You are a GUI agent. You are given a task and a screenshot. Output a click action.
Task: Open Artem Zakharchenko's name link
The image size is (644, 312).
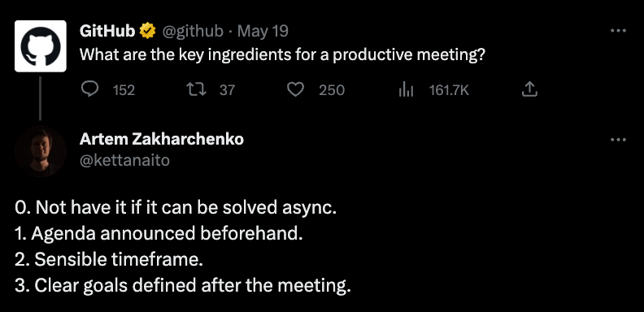point(162,140)
